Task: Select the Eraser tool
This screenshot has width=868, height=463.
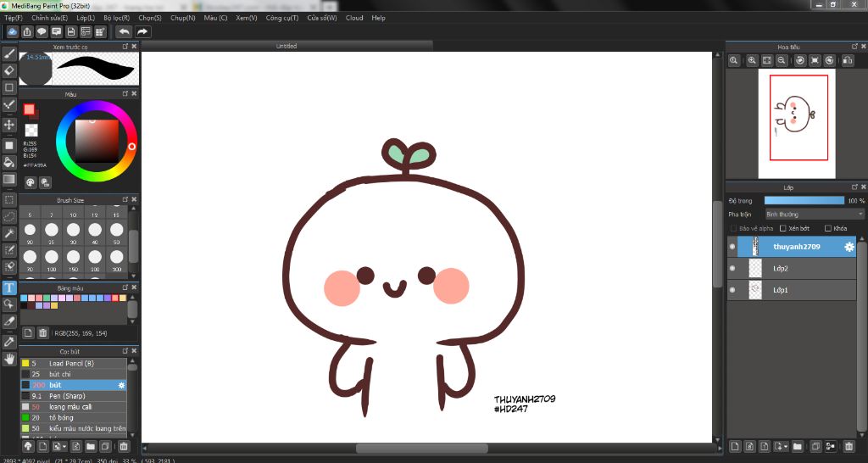Action: pos(8,70)
